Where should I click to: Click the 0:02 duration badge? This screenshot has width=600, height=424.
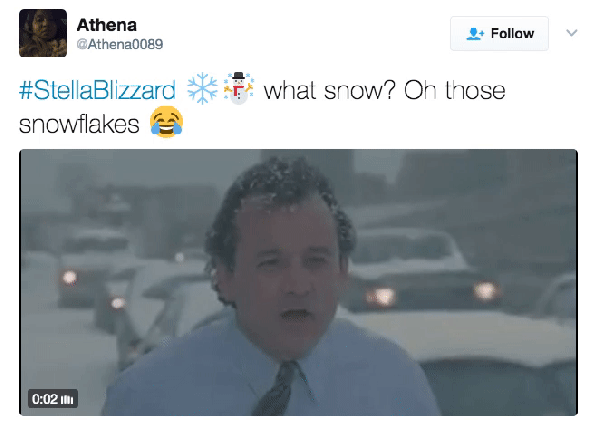53,399
